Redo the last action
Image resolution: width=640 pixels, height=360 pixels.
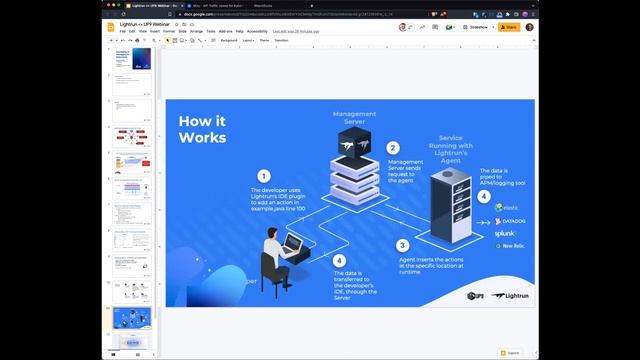pyautogui.click(x=130, y=40)
